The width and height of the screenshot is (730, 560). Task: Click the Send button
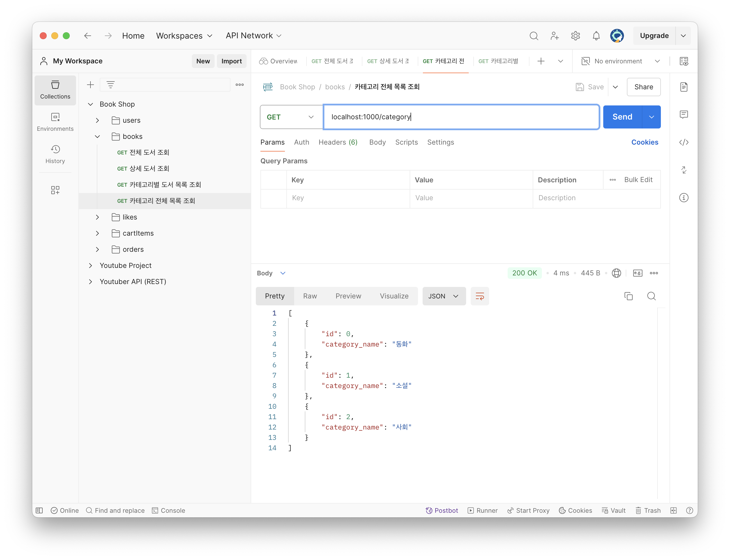coord(622,117)
